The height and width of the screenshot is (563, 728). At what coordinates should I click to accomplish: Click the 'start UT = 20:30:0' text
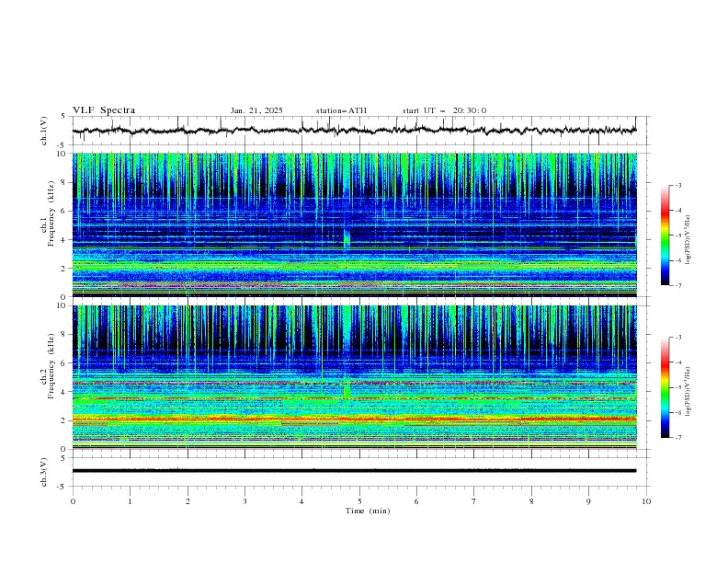click(x=444, y=110)
